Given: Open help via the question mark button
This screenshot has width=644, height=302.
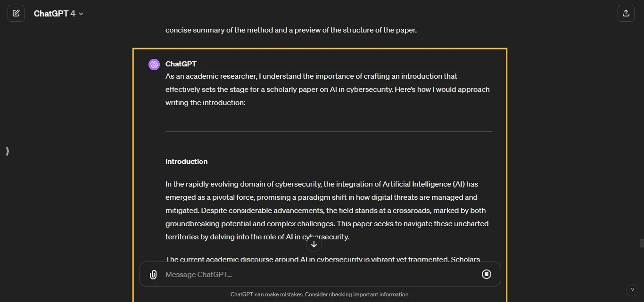Looking at the screenshot, I should [x=632, y=290].
